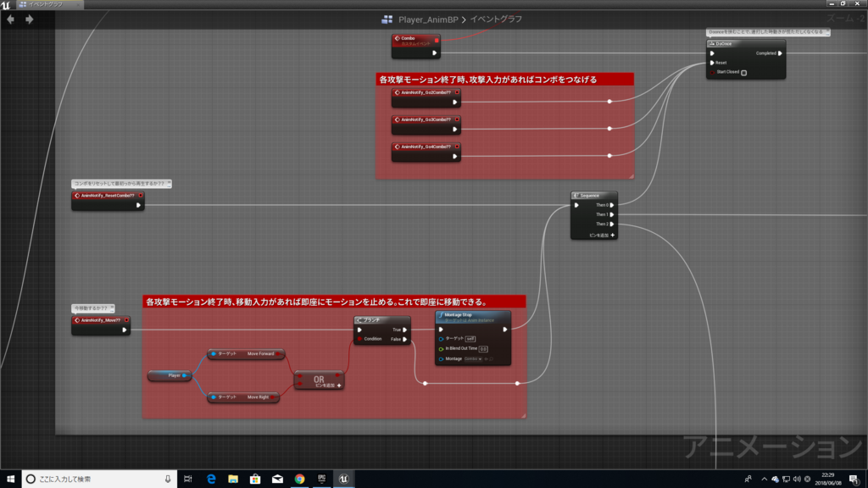Open the volume control in the tray
This screenshot has height=488, width=868.
pyautogui.click(x=797, y=480)
